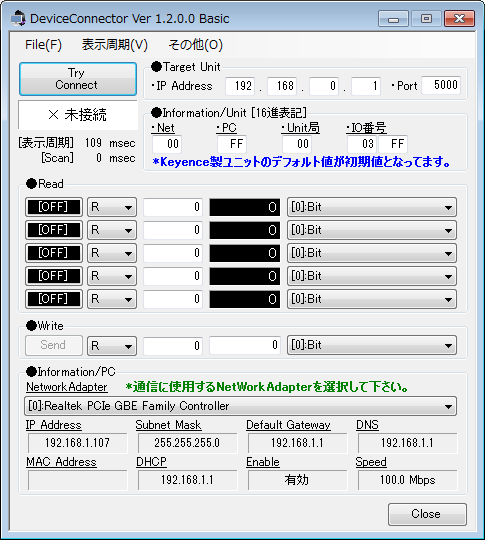Click the DeviceConnector app icon in title bar
Image resolution: width=485 pixels, height=540 pixels.
(x=18, y=18)
